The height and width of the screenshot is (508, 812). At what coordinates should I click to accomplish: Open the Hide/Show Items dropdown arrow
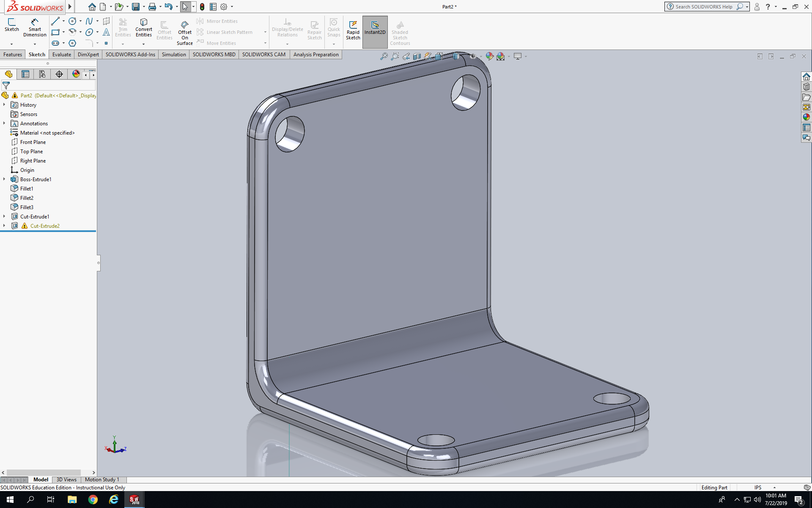(481, 56)
